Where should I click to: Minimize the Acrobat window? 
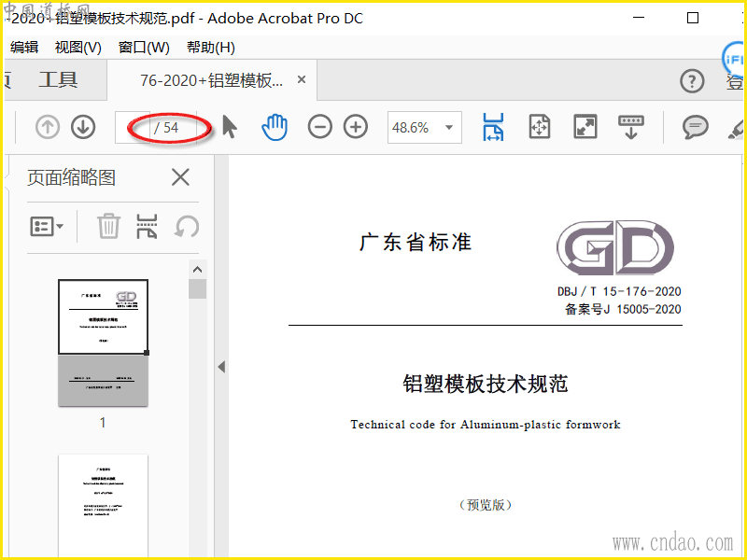tap(639, 18)
